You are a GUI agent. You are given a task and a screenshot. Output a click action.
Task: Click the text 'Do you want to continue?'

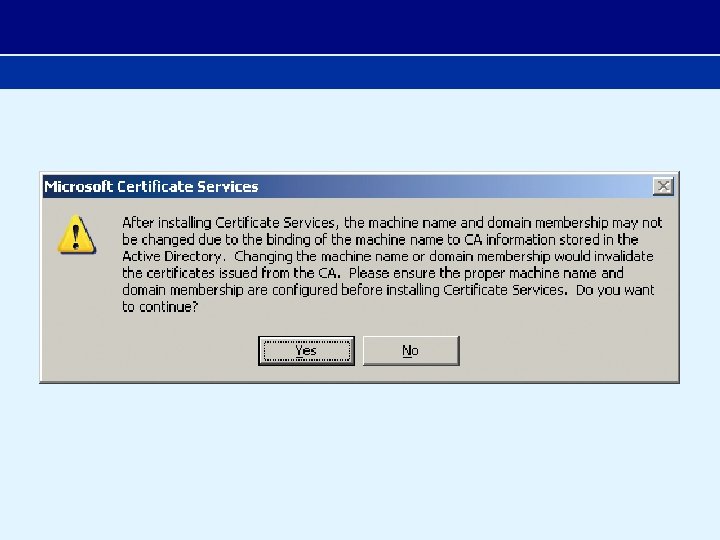[x=388, y=298]
